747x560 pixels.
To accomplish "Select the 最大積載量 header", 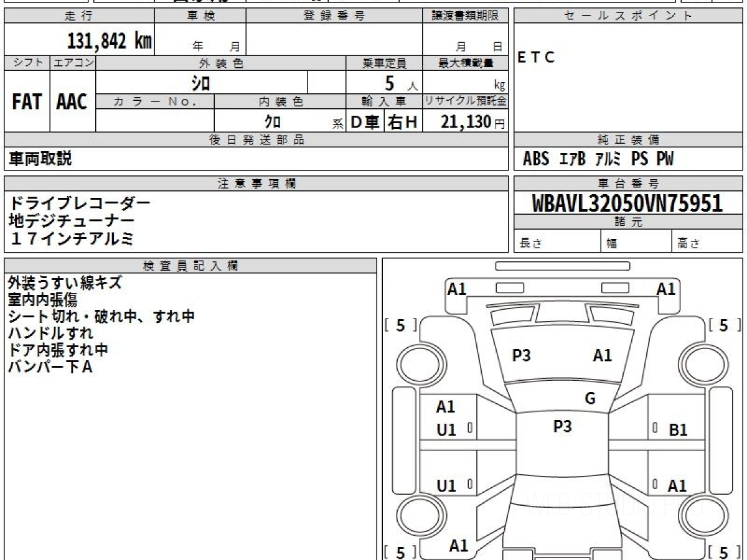I will (465, 63).
